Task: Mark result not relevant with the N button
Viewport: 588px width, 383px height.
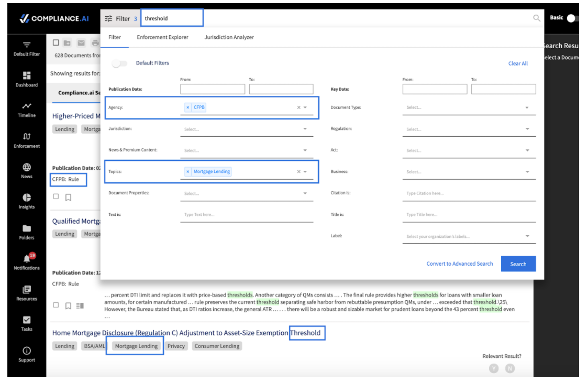Action: coord(510,368)
